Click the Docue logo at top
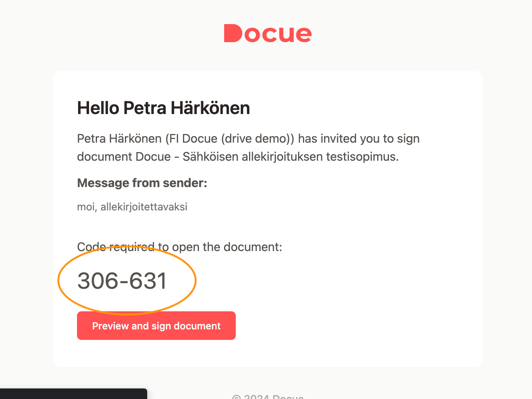 pos(268,33)
